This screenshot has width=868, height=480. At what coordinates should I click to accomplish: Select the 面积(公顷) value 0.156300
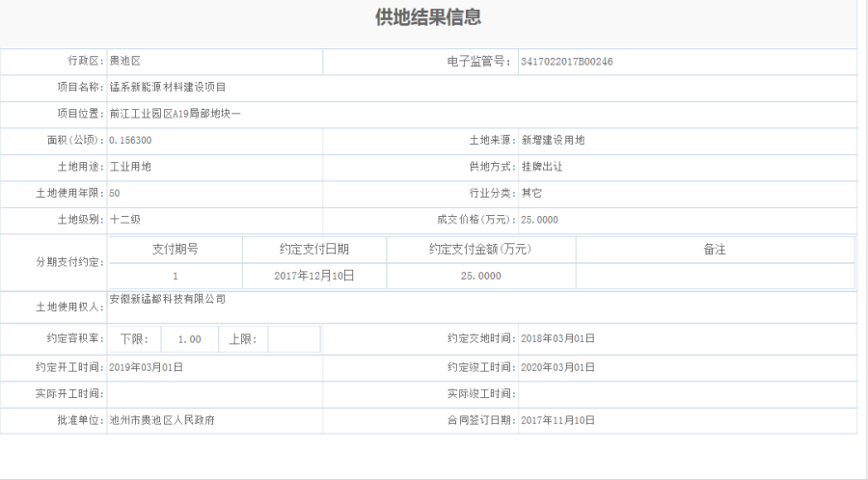[130, 140]
